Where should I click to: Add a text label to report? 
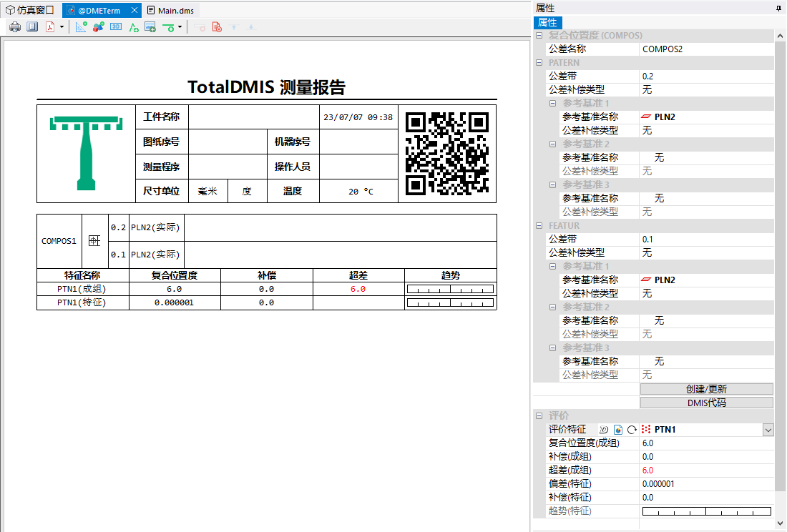[x=133, y=27]
